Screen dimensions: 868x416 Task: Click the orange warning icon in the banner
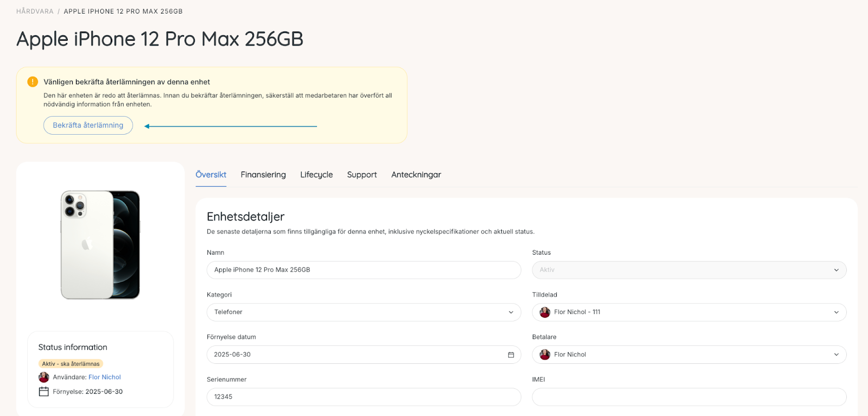33,82
